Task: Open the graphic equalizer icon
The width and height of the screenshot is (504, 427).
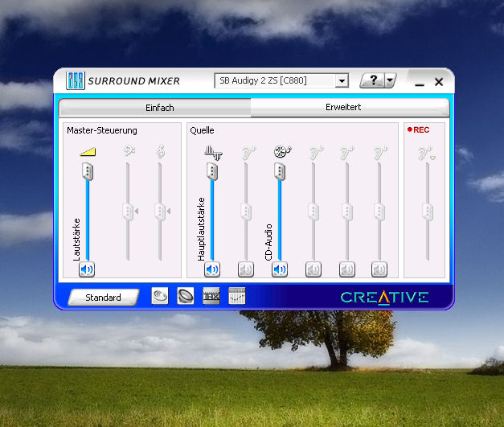Action: (x=237, y=296)
